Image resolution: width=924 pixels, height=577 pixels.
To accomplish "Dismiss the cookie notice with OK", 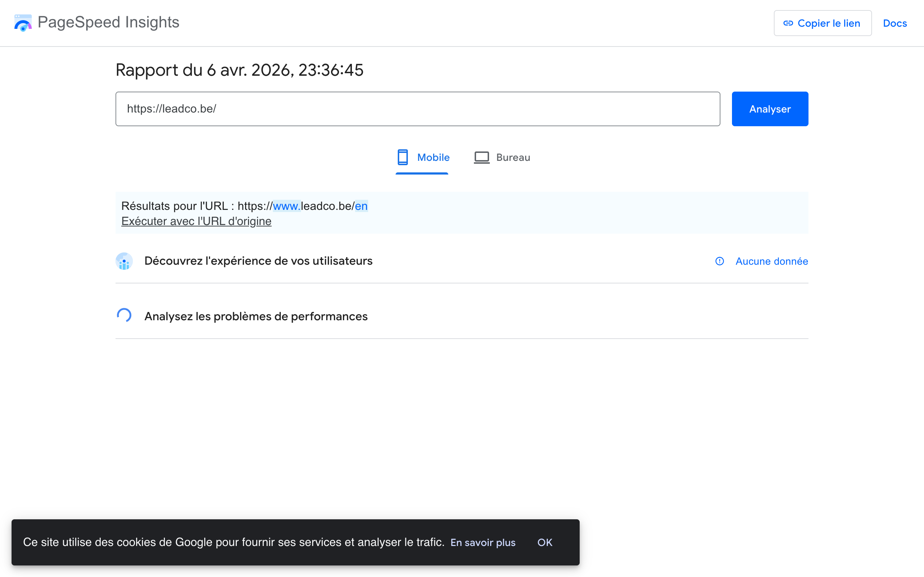I will pos(544,542).
